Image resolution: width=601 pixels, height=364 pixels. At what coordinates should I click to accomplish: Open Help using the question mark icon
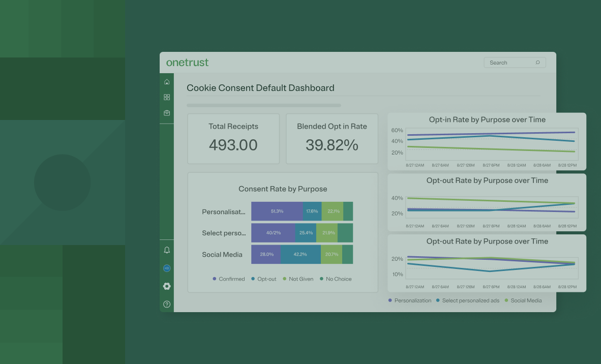click(x=166, y=304)
